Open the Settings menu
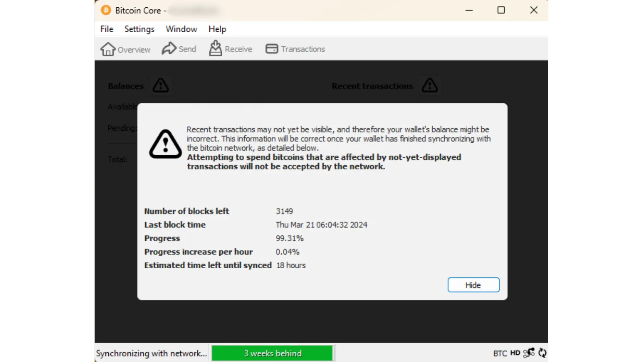The image size is (644, 362). pyautogui.click(x=139, y=29)
